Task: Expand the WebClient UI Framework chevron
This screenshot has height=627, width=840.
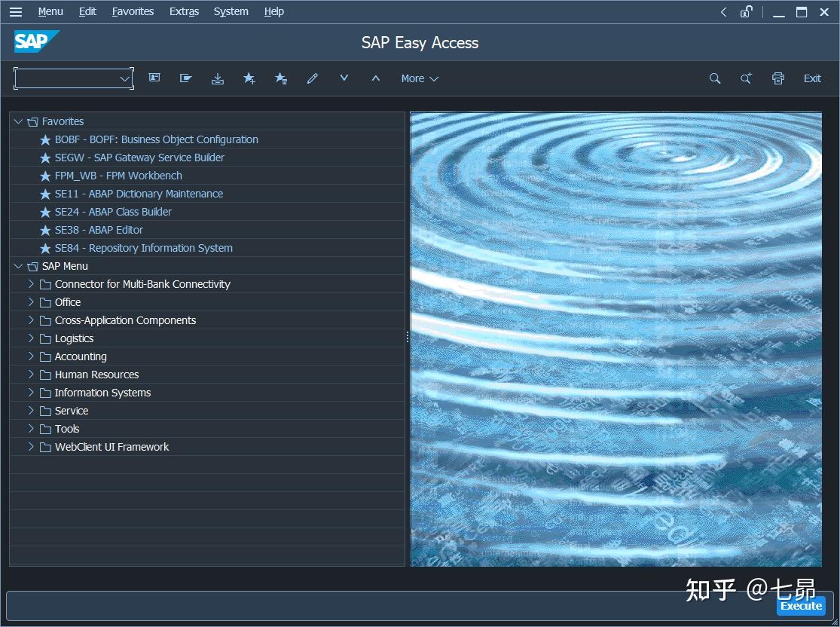Action: click(x=31, y=447)
